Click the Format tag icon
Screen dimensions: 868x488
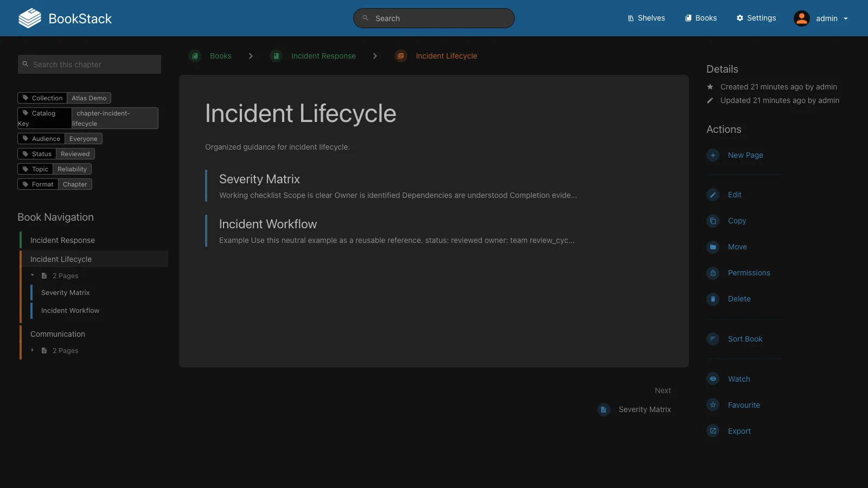coord(25,184)
